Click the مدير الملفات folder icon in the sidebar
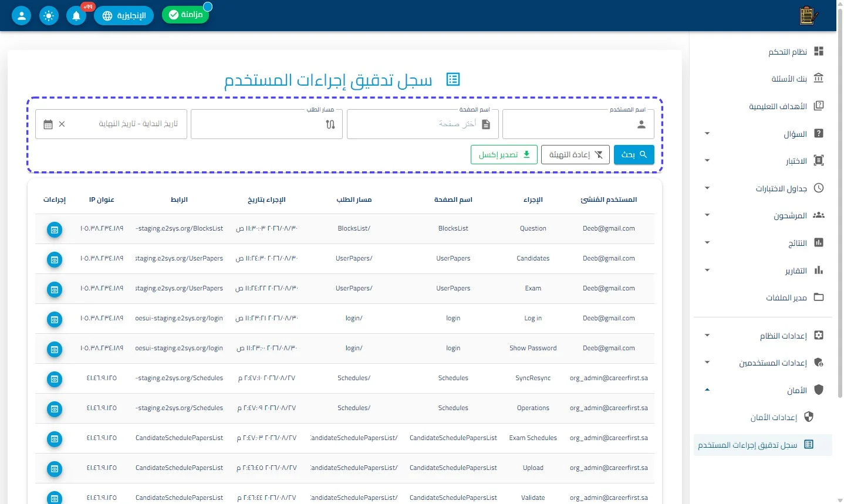The image size is (844, 504). click(819, 297)
